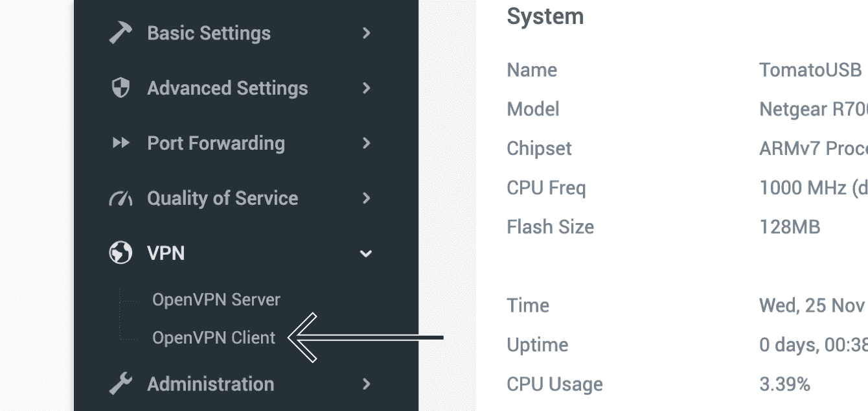Click the gauge icon for Quality of Service
This screenshot has height=411, width=868.
pyautogui.click(x=120, y=198)
